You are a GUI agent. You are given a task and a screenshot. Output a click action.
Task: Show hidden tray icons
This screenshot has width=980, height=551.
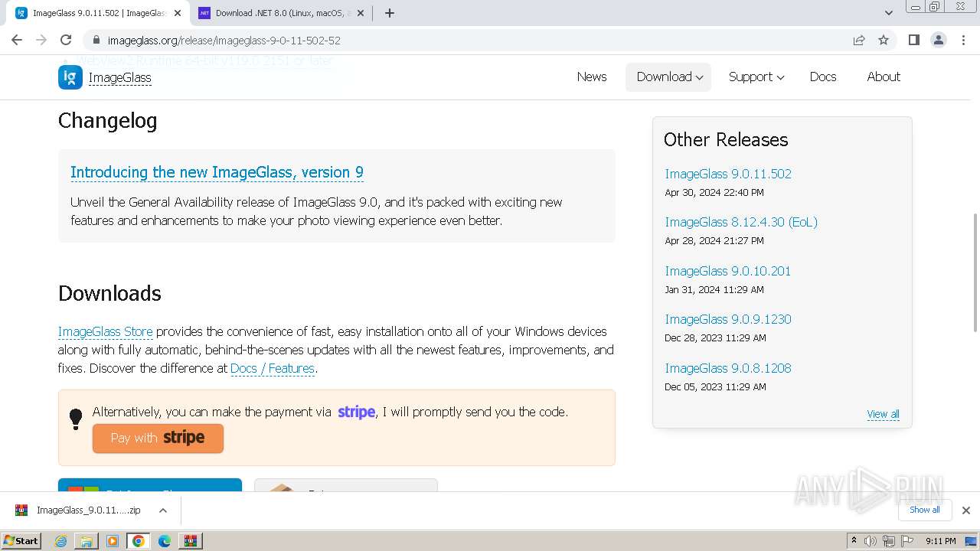(854, 541)
